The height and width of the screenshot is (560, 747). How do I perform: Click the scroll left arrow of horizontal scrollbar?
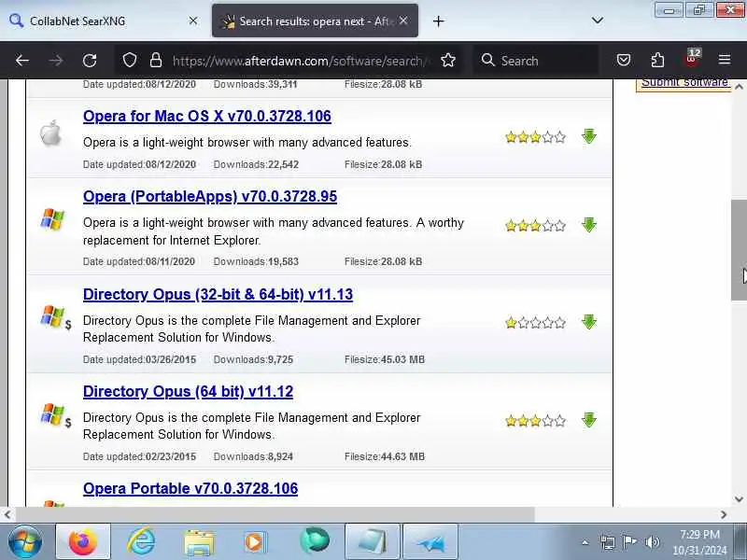[x=7, y=514]
